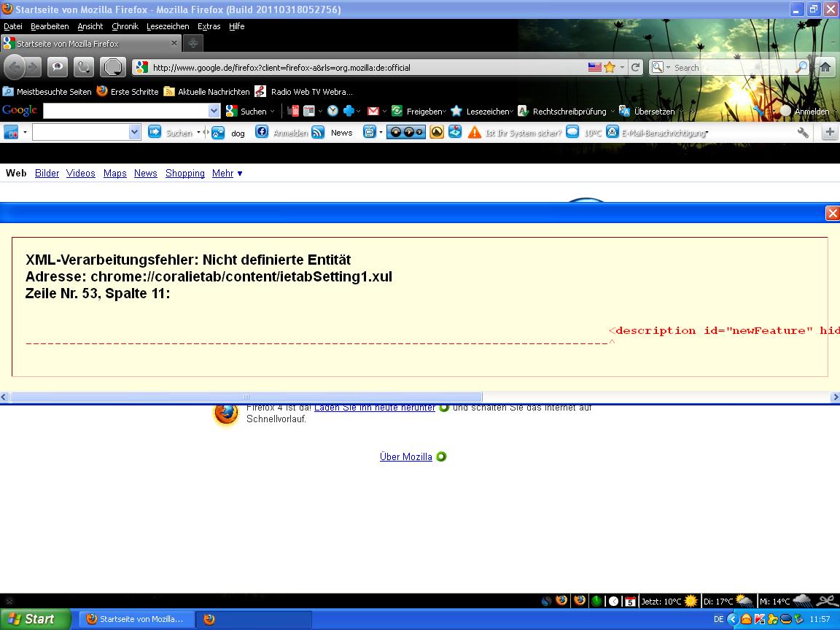840x630 pixels.
Task: Expand Freigeben share dropdown
Action: point(445,112)
